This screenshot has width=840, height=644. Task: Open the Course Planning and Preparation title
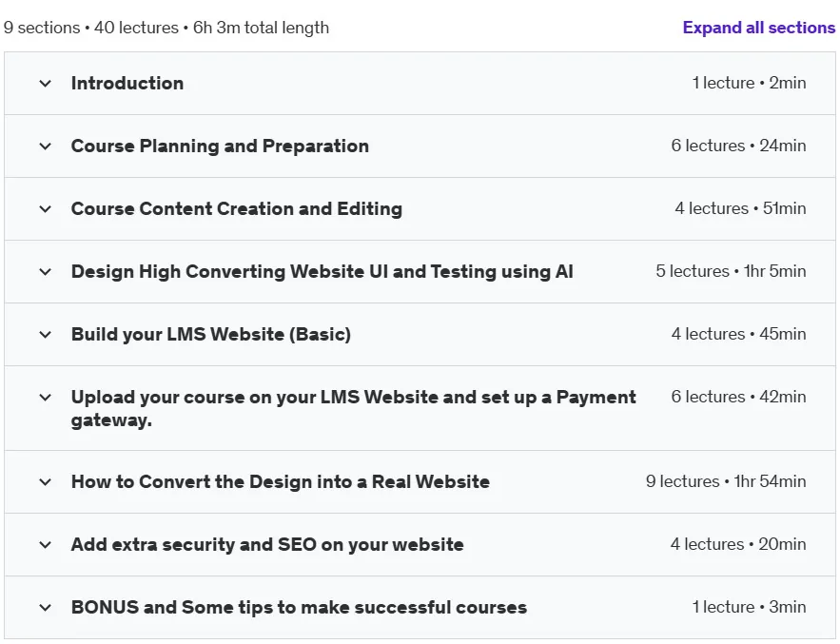click(x=220, y=146)
